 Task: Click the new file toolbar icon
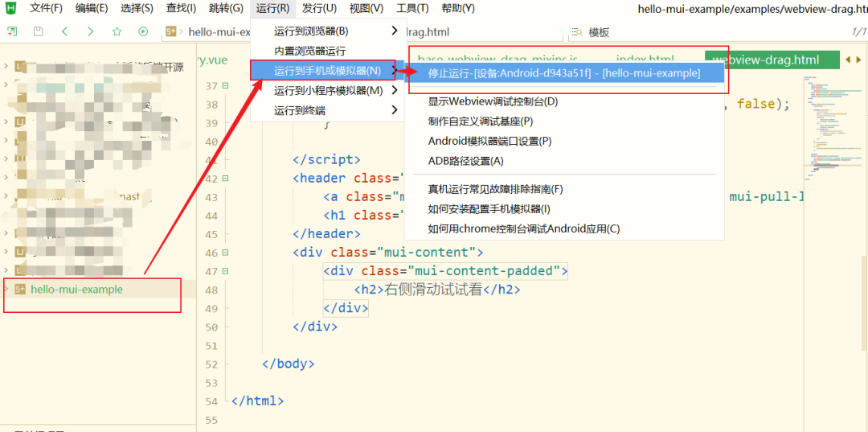pyautogui.click(x=11, y=31)
